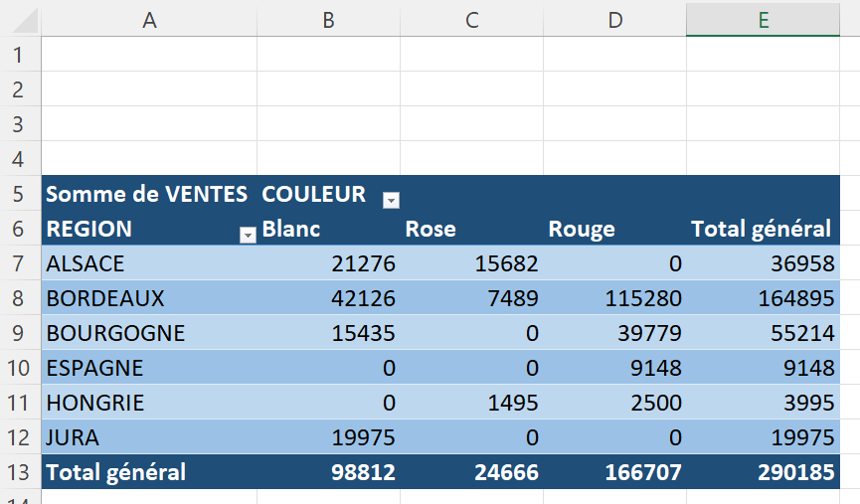Select the JURA row label

[x=73, y=437]
